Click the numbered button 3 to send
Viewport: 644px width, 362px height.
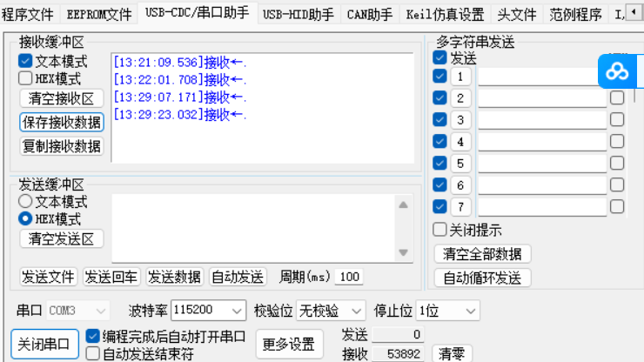click(x=460, y=119)
